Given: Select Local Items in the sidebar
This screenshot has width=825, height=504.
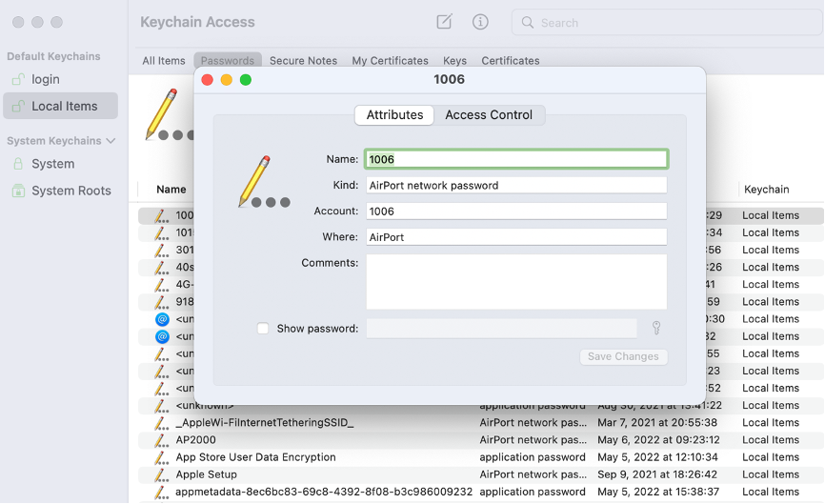Looking at the screenshot, I should (x=64, y=106).
